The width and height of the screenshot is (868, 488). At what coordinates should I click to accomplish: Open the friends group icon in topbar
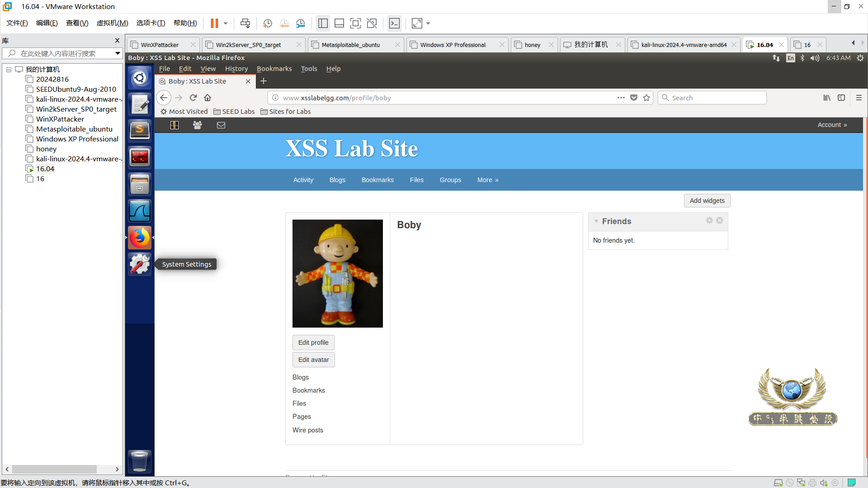click(198, 125)
